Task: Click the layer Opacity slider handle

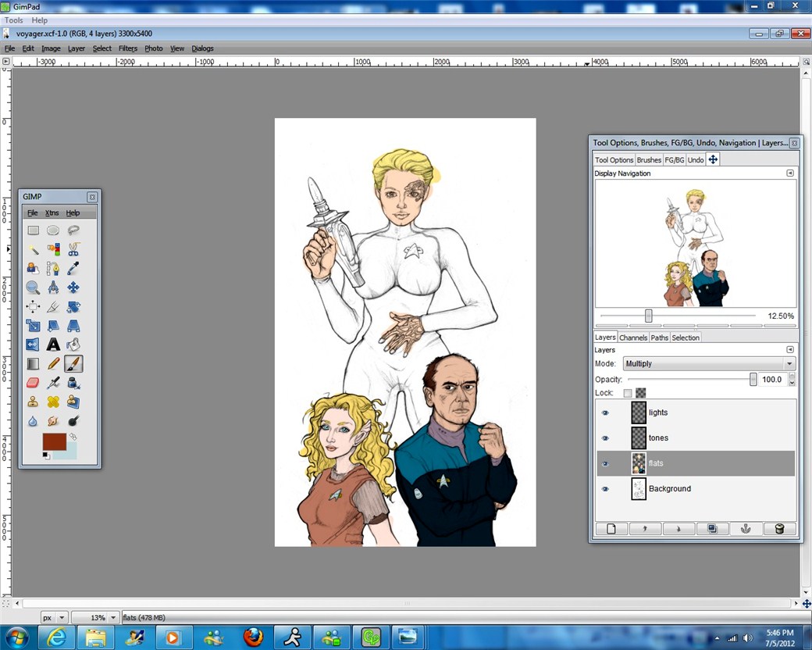Action: tap(753, 380)
